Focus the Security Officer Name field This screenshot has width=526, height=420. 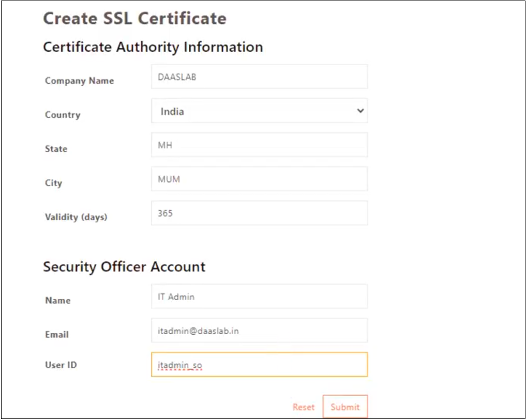(x=259, y=297)
